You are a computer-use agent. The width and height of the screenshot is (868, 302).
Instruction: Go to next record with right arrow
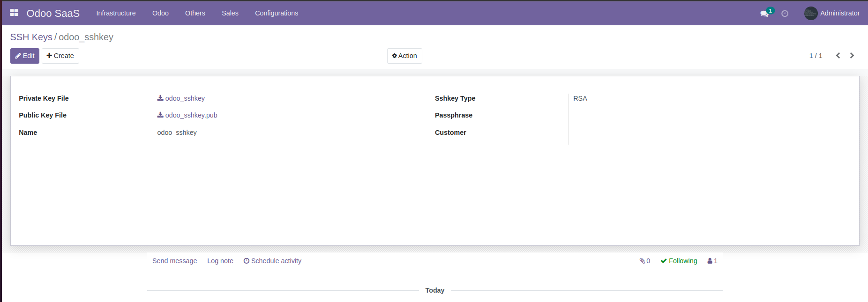pyautogui.click(x=852, y=56)
